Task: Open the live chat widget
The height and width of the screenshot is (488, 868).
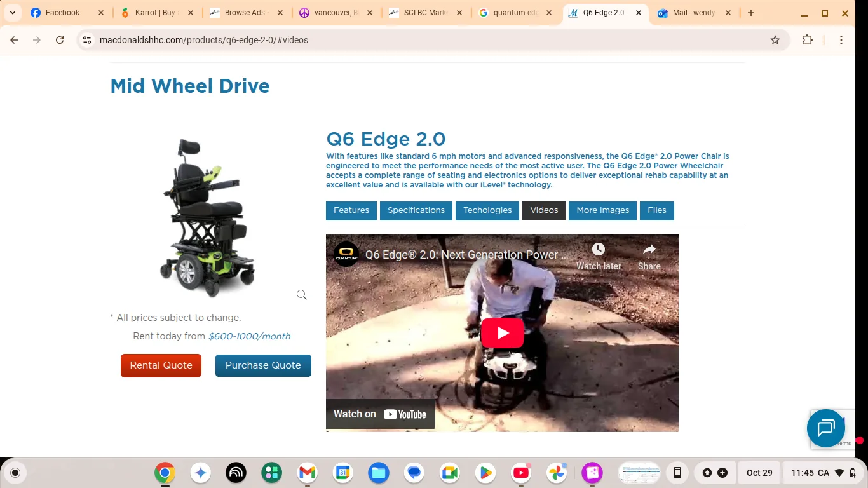Action: (x=825, y=428)
